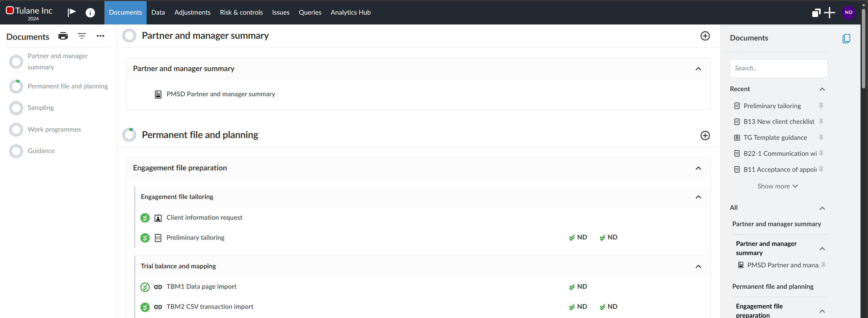
Task: Pin B11 Acceptance of appointment document
Action: [x=821, y=169]
